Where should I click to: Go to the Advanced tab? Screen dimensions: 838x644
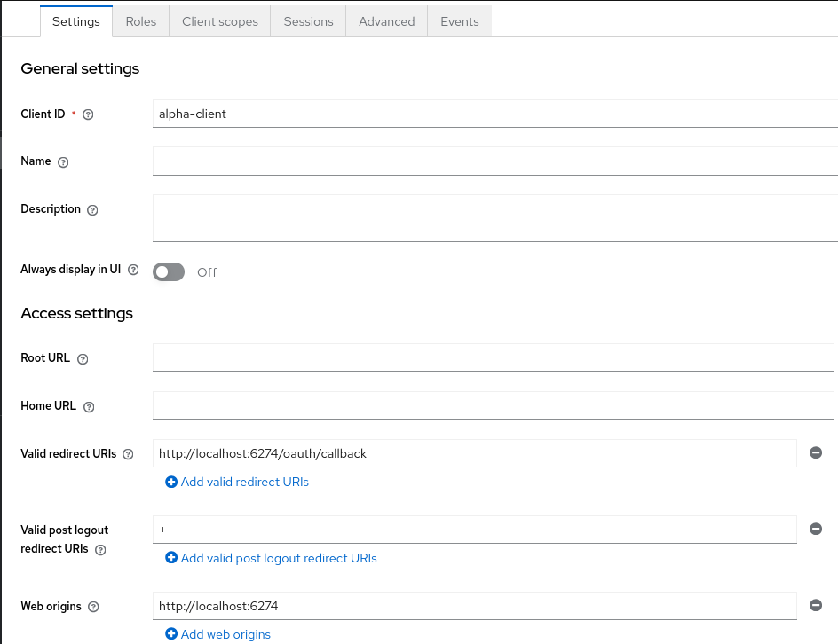(x=386, y=21)
